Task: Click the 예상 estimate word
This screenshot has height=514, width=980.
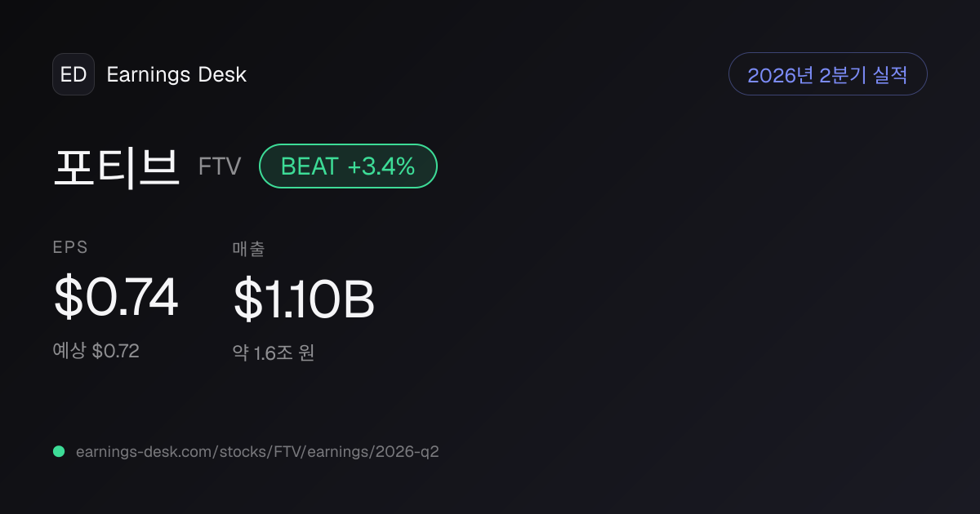Action: (x=69, y=351)
